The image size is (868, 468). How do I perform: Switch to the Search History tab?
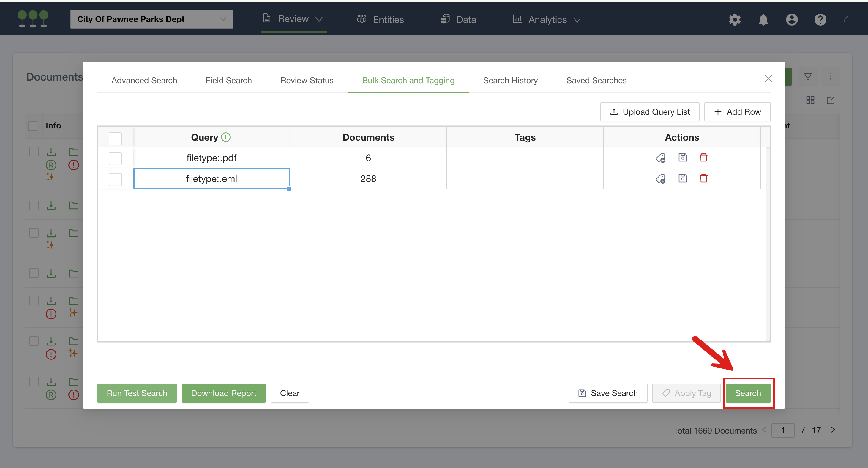(x=510, y=80)
